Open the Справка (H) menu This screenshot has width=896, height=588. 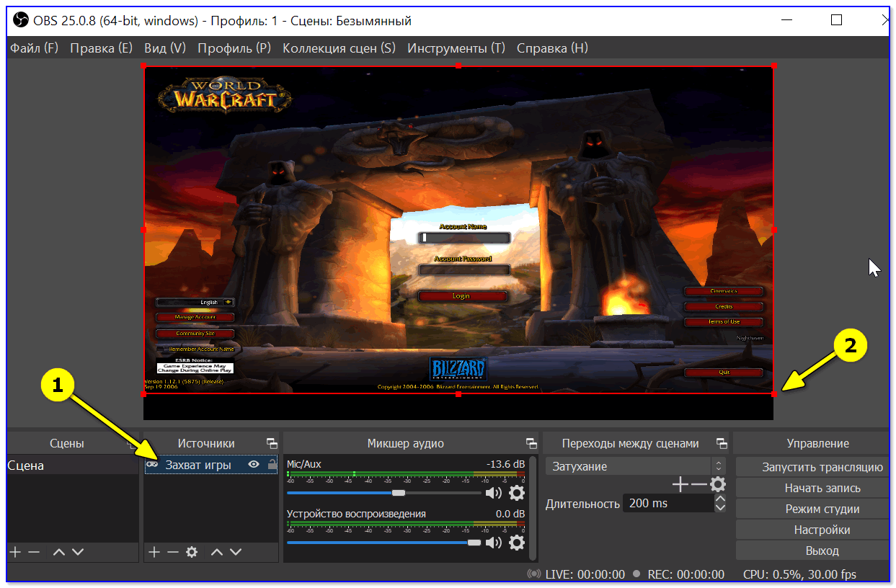coord(552,48)
